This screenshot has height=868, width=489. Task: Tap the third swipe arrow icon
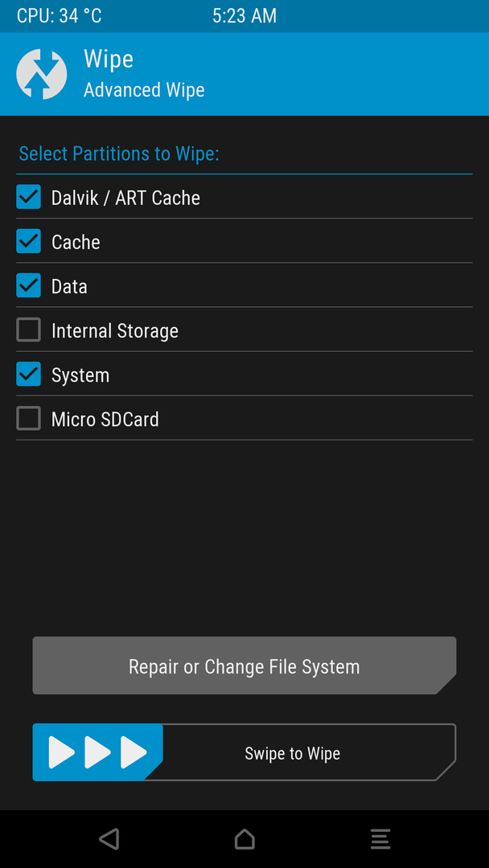134,752
